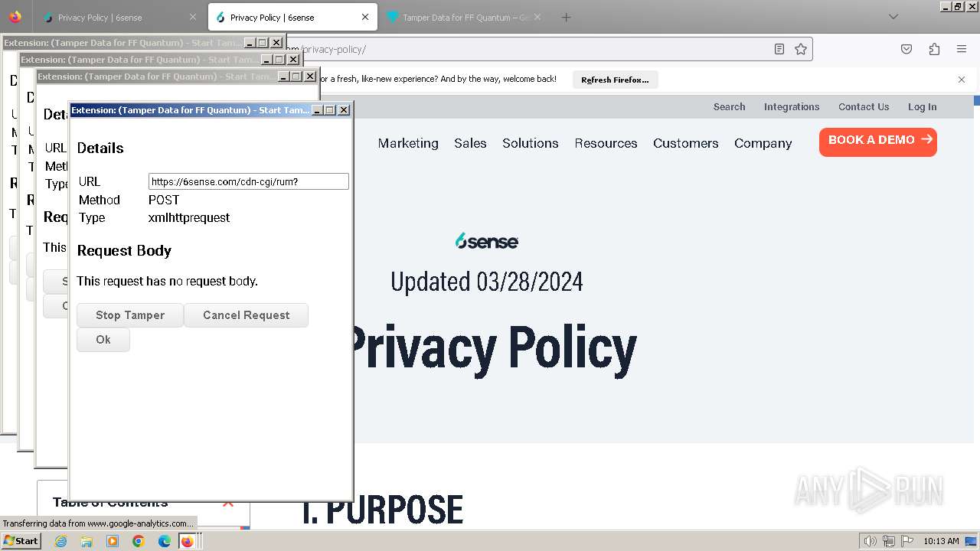The image size is (980, 551).
Task: Open the Save to Pocket icon
Action: tap(906, 49)
